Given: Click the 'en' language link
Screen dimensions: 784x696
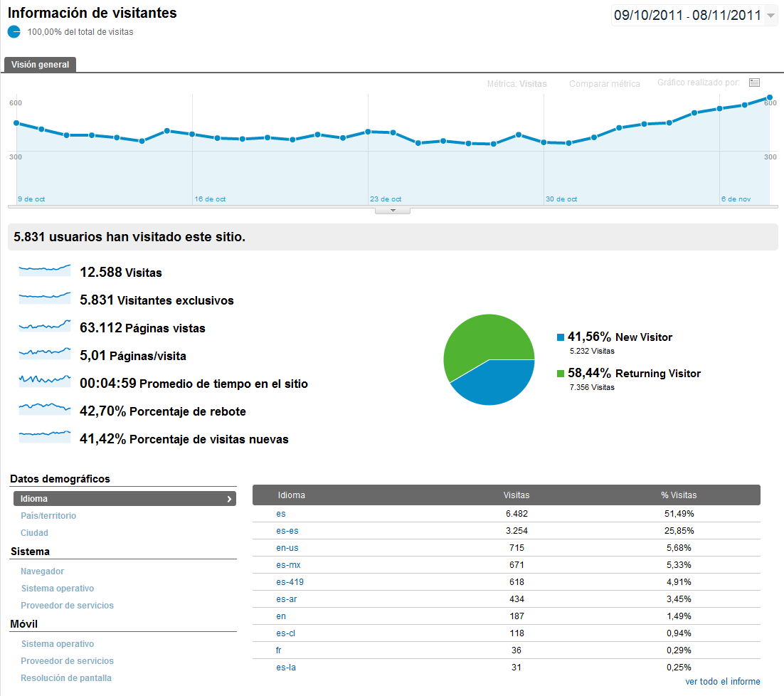Looking at the screenshot, I should tap(281, 616).
